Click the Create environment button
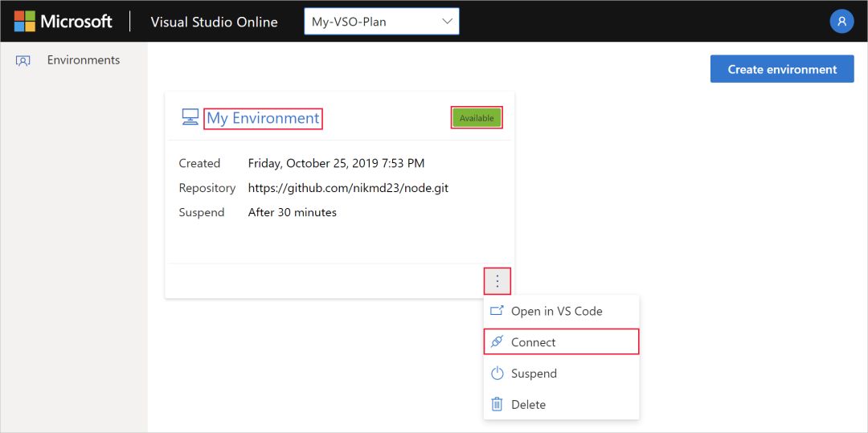868x433 pixels. 782,69
